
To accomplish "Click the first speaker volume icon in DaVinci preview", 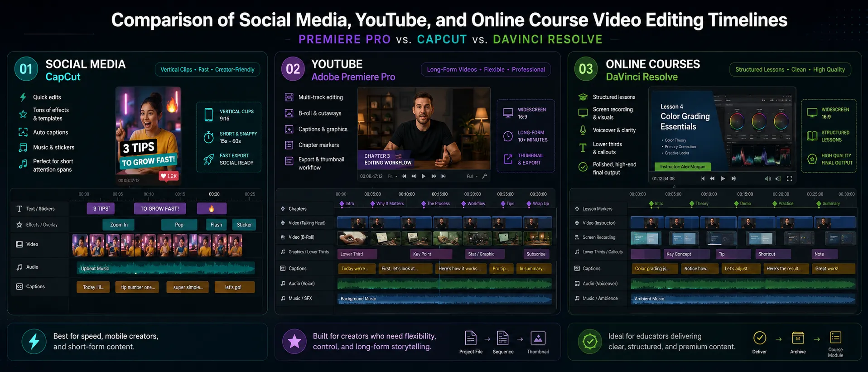I will (768, 179).
